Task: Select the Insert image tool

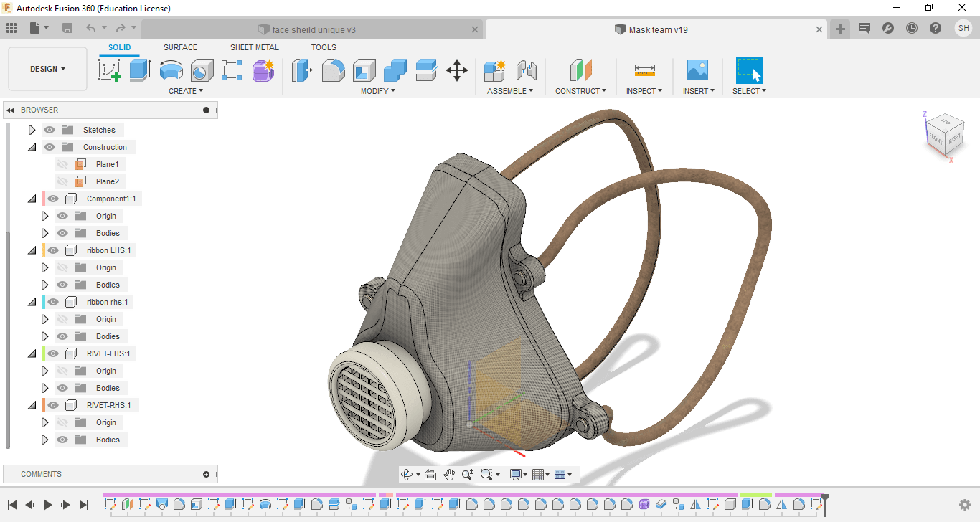Action: click(x=697, y=70)
